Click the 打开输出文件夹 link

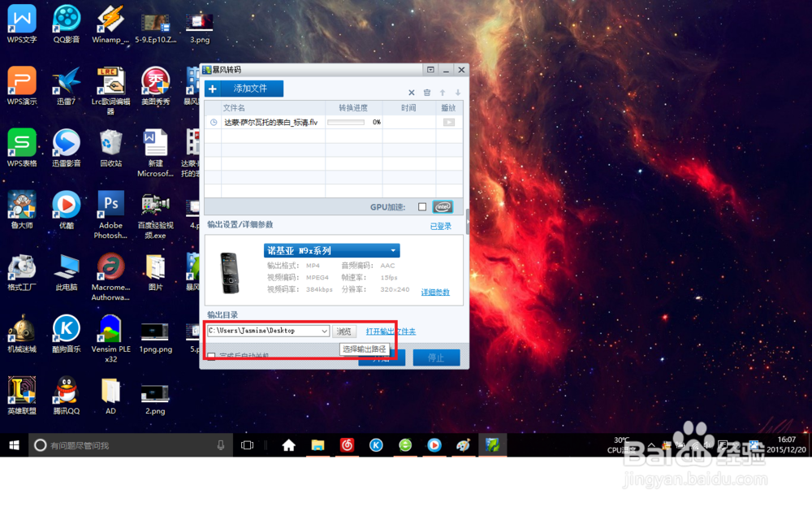391,331
